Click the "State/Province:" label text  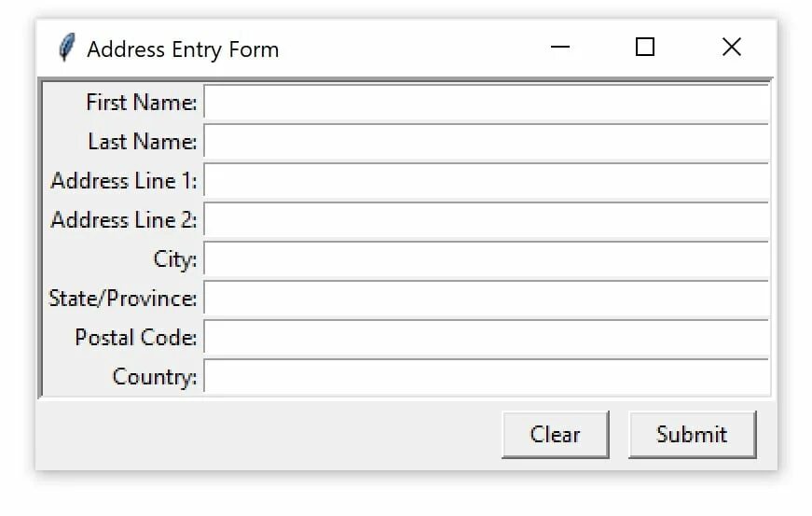pyautogui.click(x=123, y=299)
